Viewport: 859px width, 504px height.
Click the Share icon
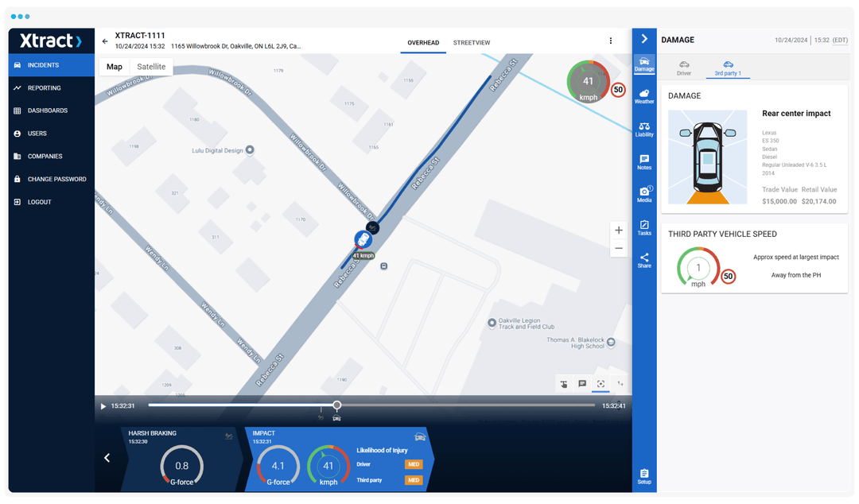pos(644,261)
